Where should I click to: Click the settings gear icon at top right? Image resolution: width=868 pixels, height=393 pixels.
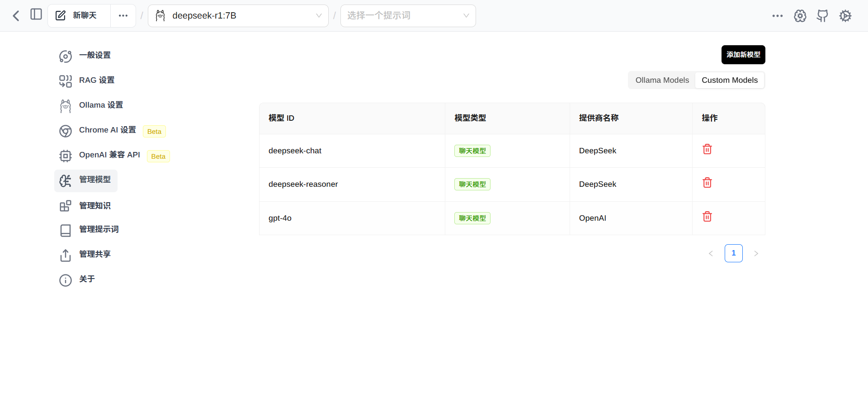pyautogui.click(x=845, y=16)
